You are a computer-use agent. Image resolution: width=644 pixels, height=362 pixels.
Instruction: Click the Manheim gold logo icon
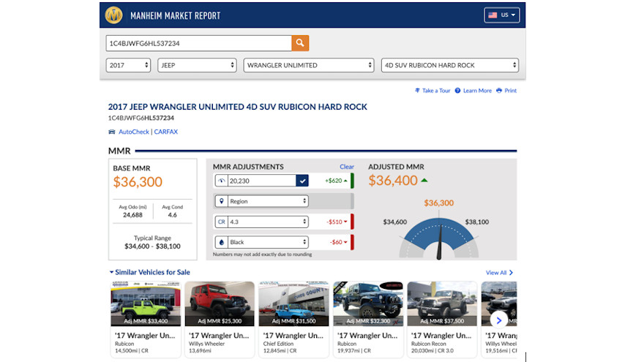(113, 15)
